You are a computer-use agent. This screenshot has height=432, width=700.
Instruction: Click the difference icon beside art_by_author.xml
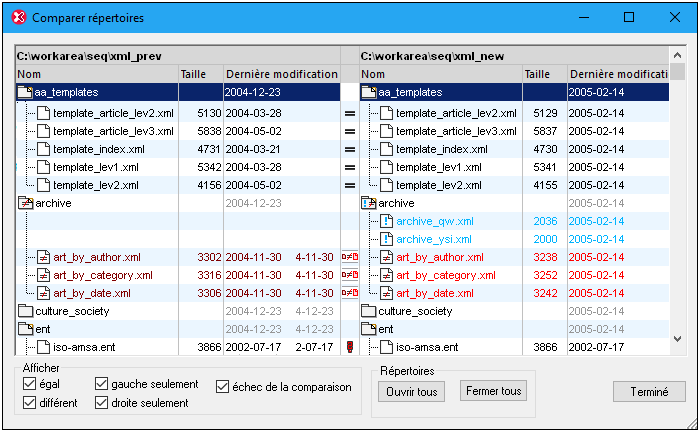point(350,257)
